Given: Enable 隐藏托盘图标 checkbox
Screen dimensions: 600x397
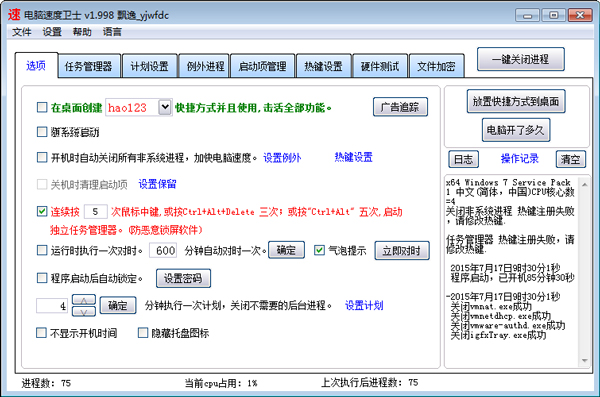Looking at the screenshot, I should tap(143, 333).
